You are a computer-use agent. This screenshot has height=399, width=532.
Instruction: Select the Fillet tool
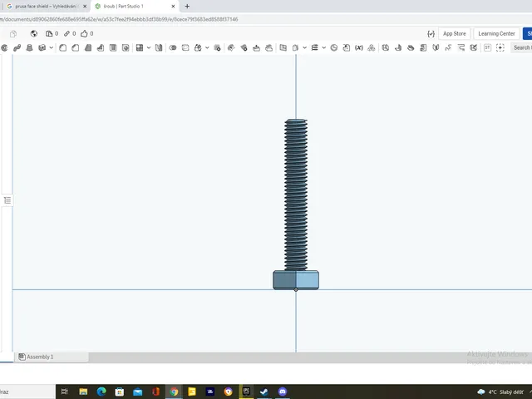pyautogui.click(x=63, y=48)
